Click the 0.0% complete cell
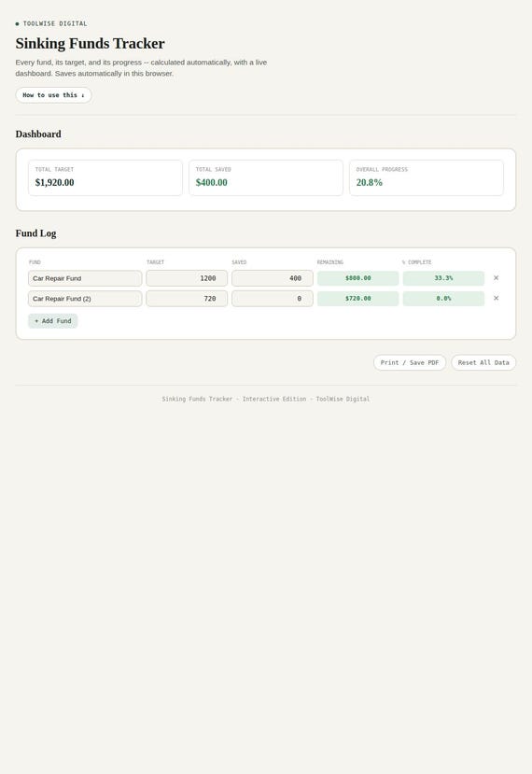Screen dimensions: 532x774 pos(443,299)
